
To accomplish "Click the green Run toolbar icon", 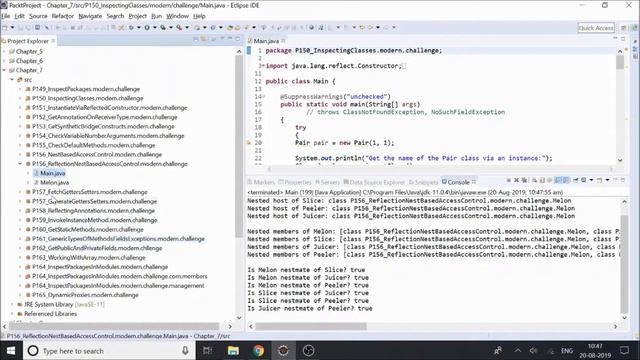I will (x=147, y=27).
